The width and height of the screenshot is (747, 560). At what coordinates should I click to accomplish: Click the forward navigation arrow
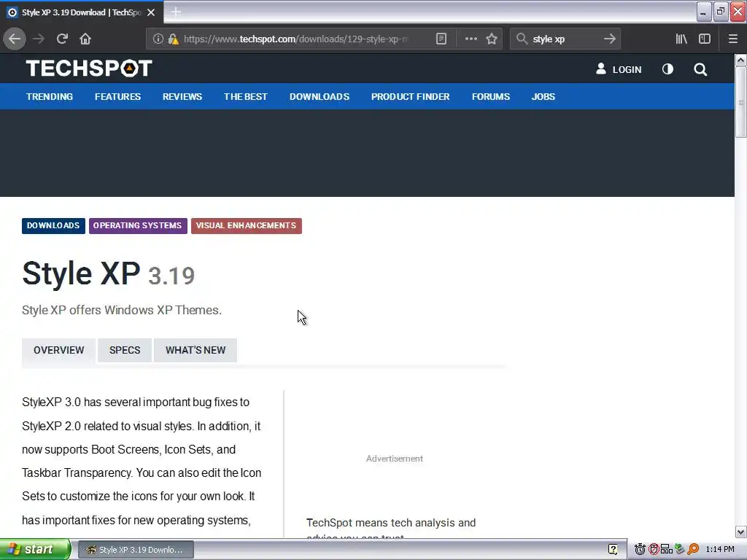click(x=39, y=39)
